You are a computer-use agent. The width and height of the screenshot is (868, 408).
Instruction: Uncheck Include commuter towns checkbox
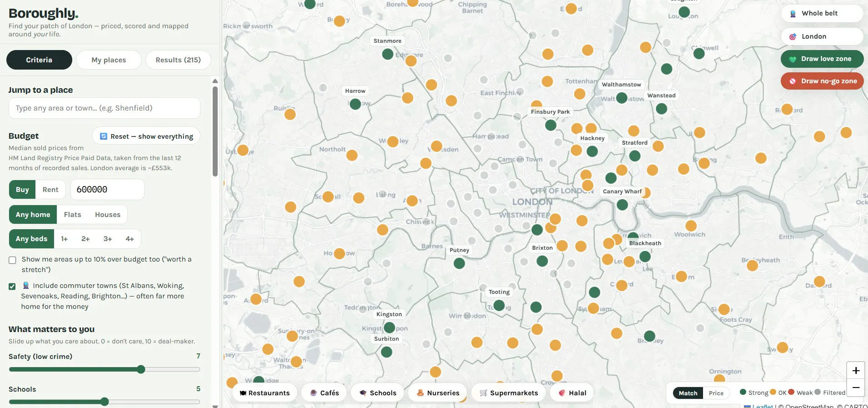(12, 287)
